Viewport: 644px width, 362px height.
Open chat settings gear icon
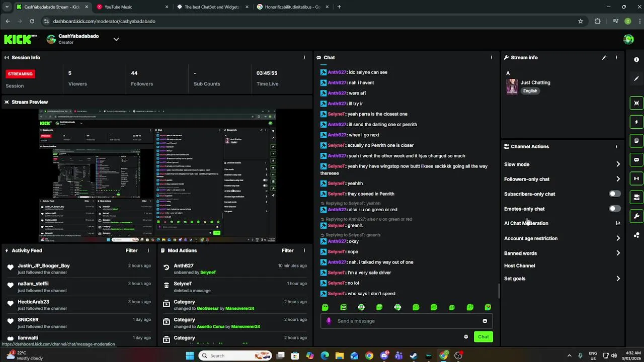466,337
